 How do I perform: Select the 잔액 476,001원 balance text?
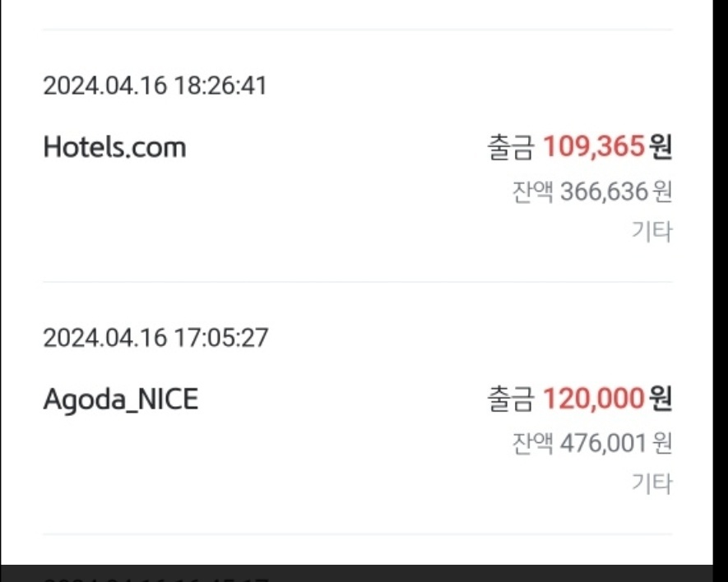pyautogui.click(x=591, y=444)
